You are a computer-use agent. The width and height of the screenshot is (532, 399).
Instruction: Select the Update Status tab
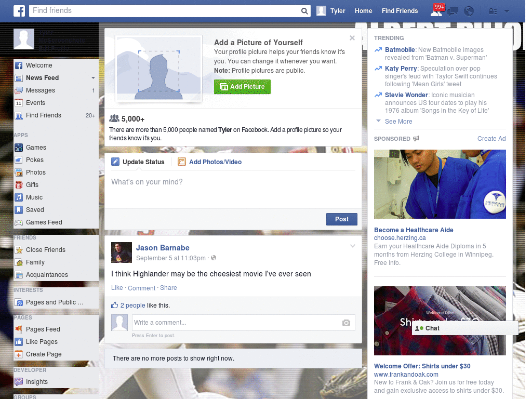pos(138,162)
